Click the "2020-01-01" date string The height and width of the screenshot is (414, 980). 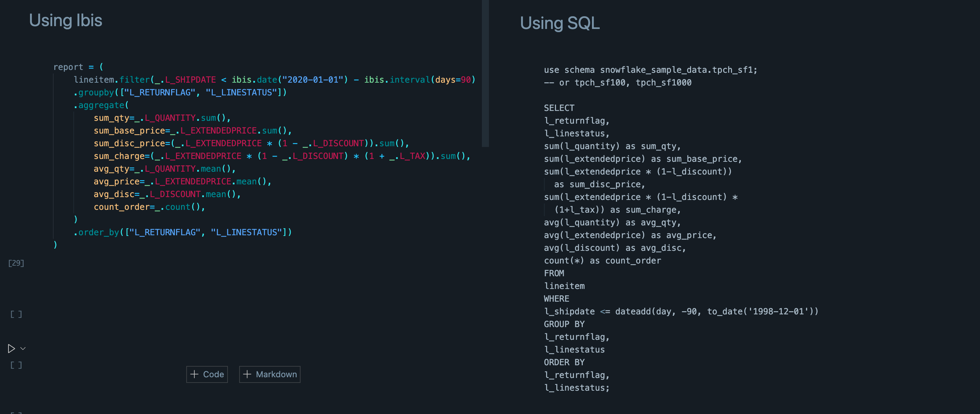tap(312, 79)
